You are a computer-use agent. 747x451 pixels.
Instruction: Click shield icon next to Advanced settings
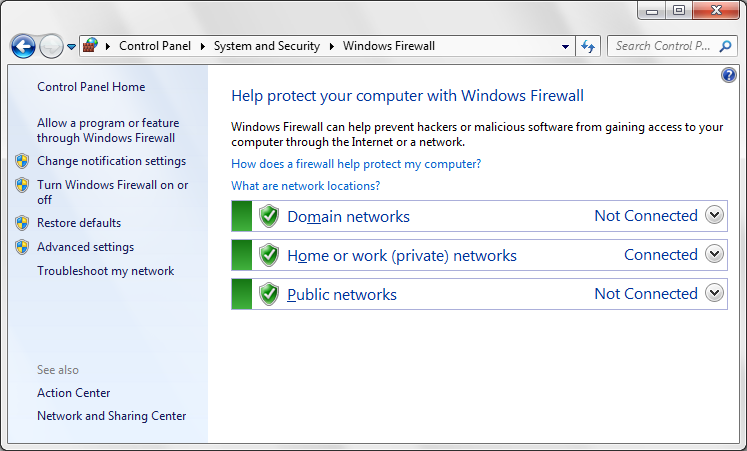coord(22,247)
